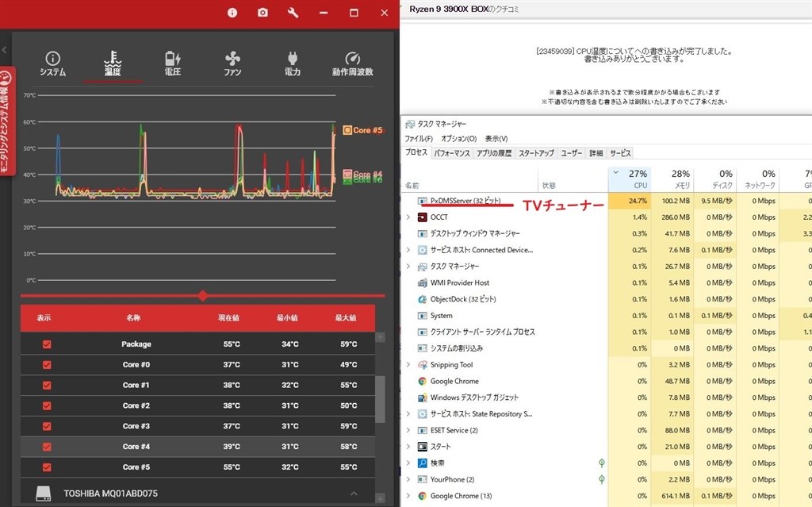Open 表示(V) menu in Task Manager
Screen dimensions: 812x507
coord(496,138)
